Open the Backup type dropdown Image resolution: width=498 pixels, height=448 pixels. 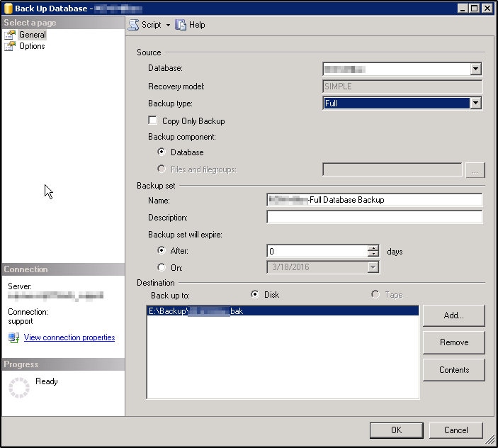click(475, 103)
